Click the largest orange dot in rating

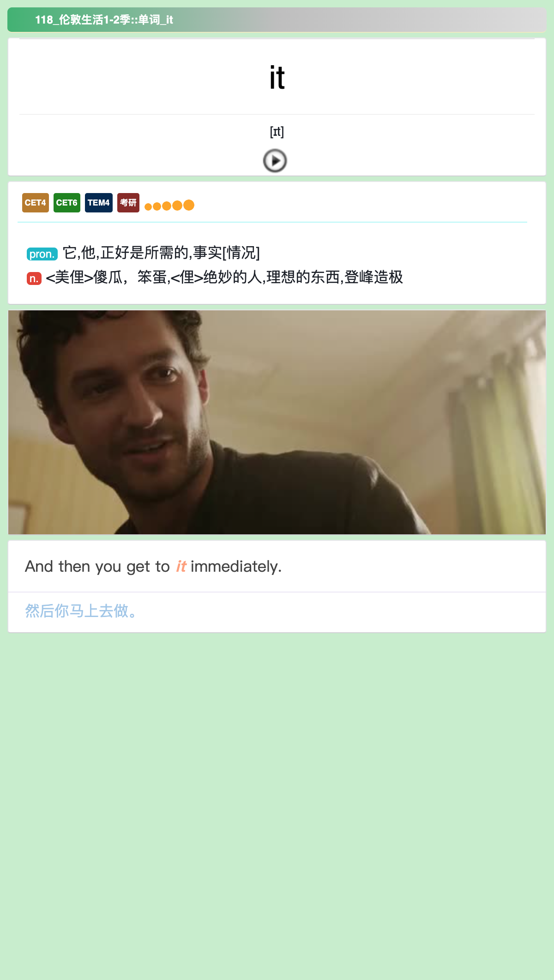[x=189, y=205]
